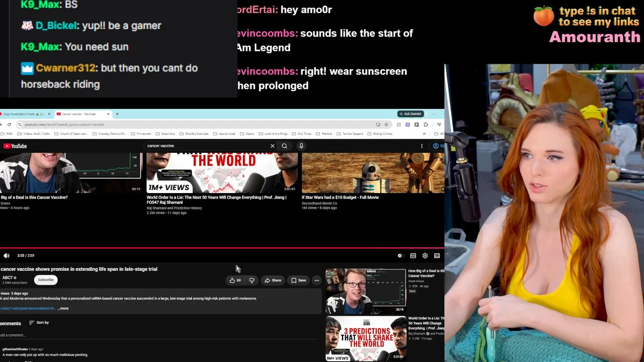Start voice search with the microphone
The image size is (644, 362).
301,146
